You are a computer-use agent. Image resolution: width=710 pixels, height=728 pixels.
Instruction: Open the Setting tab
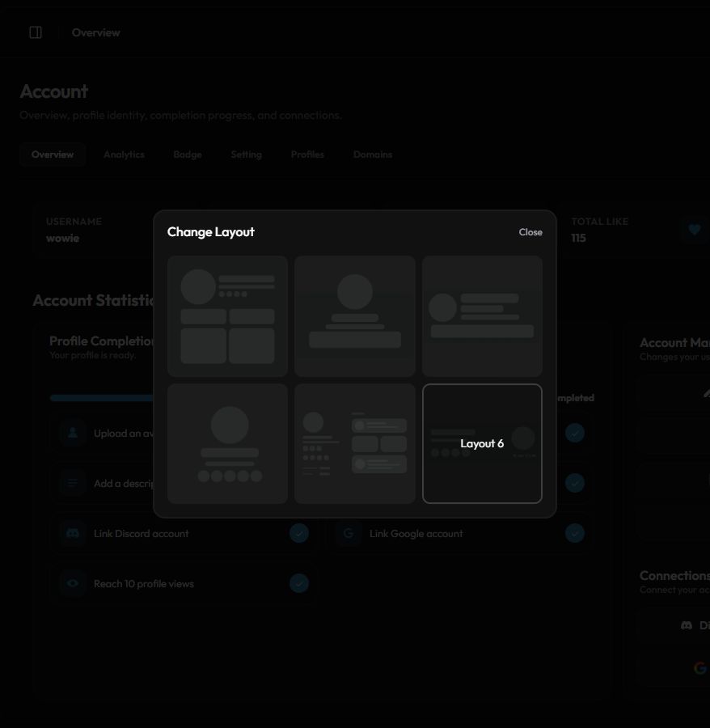[x=247, y=154]
